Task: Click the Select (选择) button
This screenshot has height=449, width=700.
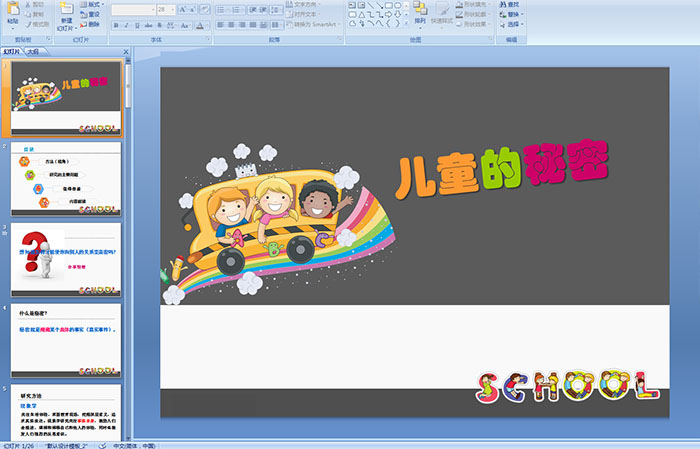Action: point(512,24)
